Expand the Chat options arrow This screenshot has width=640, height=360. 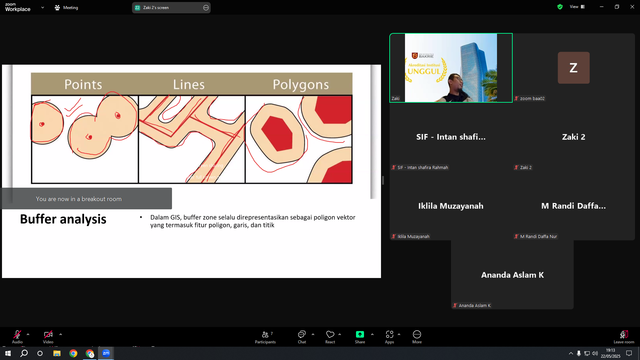point(313,335)
